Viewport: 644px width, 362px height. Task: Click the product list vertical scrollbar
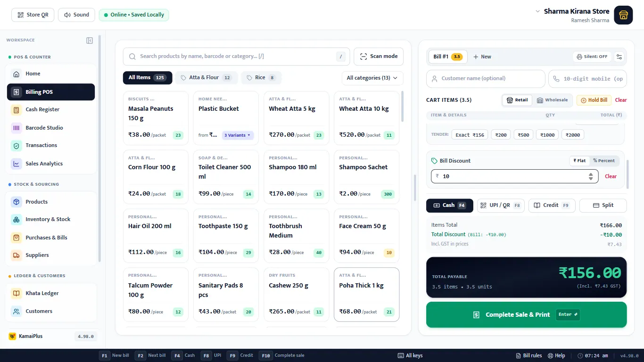[x=402, y=107]
